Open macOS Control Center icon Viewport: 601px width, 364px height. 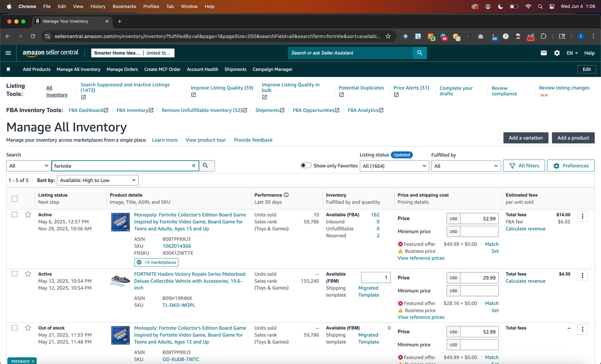(x=552, y=6)
